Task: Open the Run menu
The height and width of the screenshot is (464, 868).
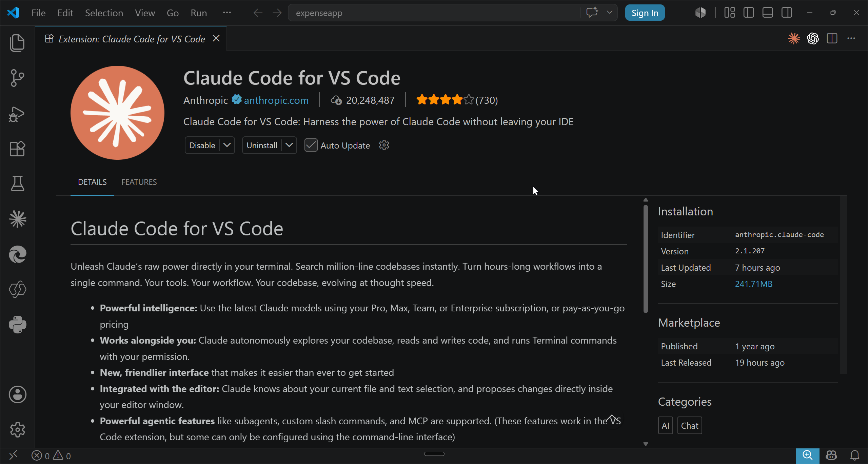Action: click(x=199, y=13)
